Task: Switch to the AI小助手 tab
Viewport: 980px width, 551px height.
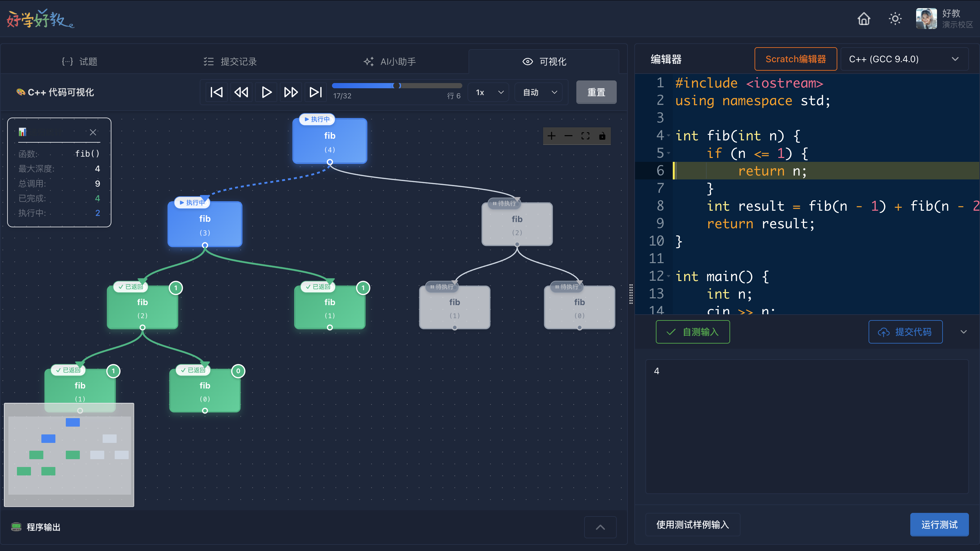Action: [x=390, y=62]
